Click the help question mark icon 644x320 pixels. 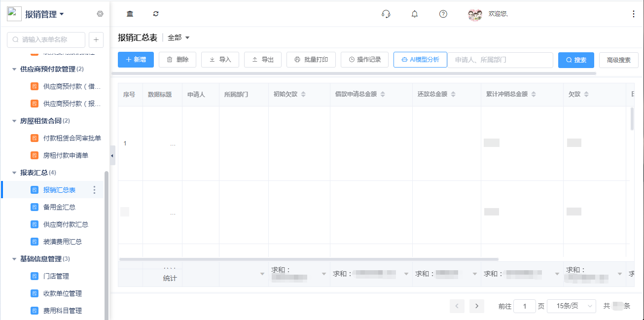coord(443,14)
